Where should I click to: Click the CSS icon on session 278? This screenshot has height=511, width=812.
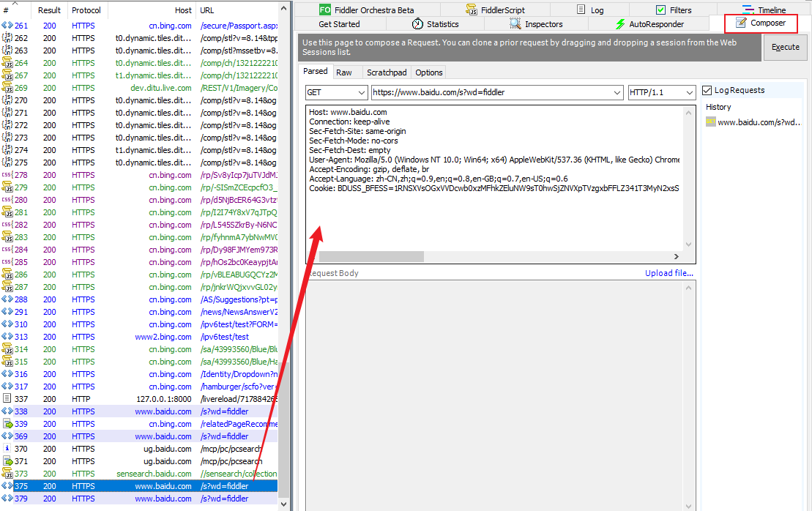tap(7, 175)
